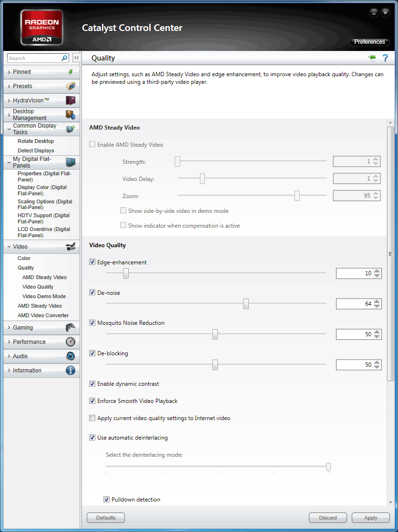Click the De-noise slider thumb
398x532 pixels.
pyautogui.click(x=246, y=304)
